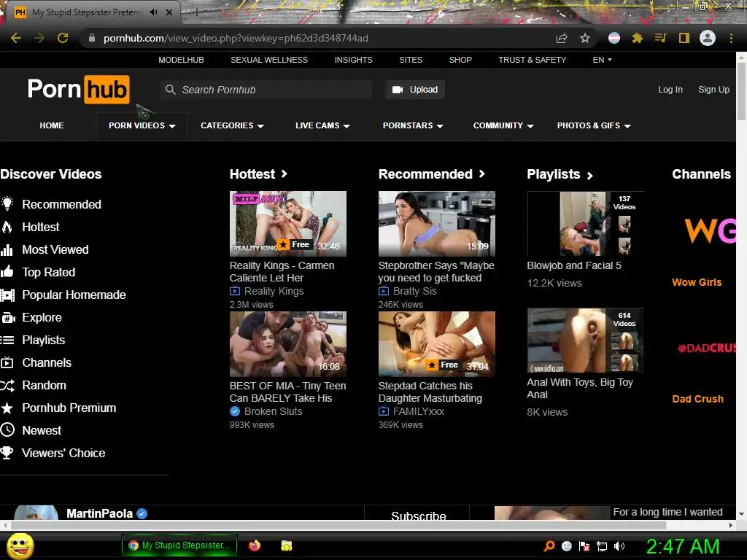Bookmark this tab with the star icon

click(585, 38)
